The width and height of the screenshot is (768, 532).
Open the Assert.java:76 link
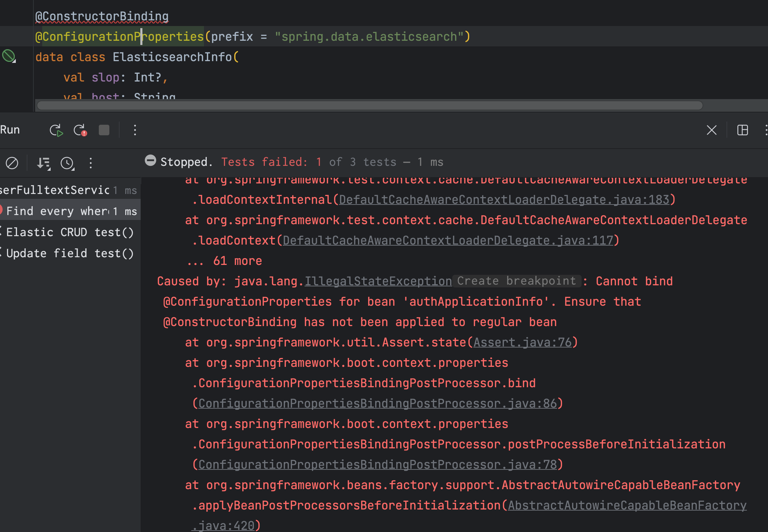click(523, 343)
